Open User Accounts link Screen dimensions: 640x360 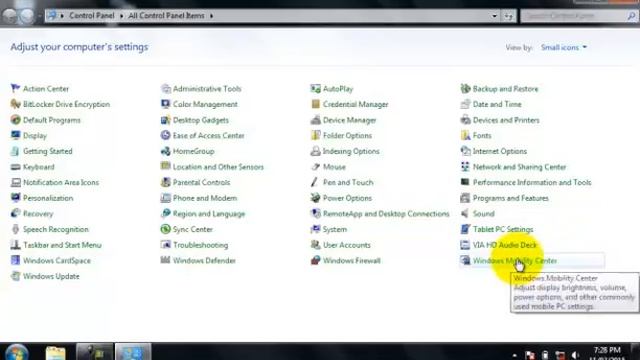(347, 245)
